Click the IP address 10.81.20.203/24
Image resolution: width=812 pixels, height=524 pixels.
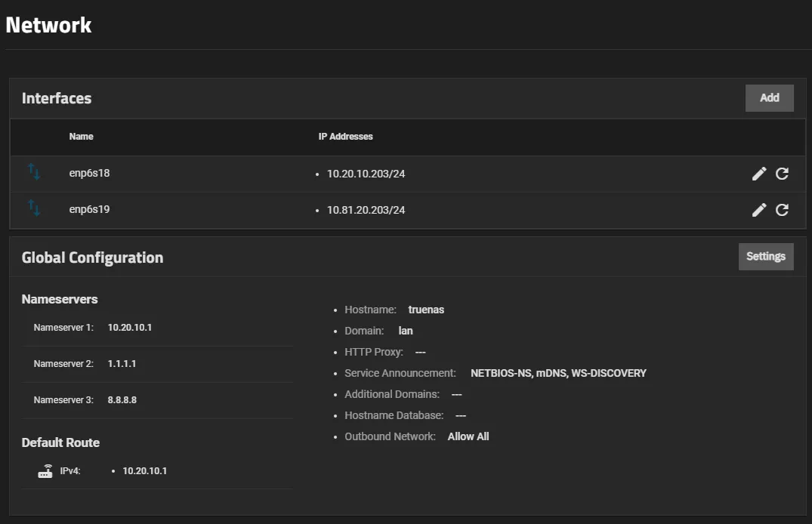tap(366, 210)
